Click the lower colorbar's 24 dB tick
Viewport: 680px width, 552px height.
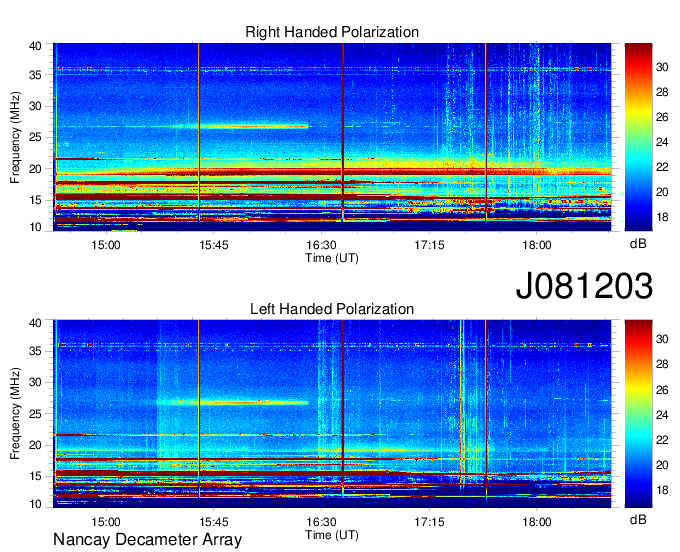click(662, 415)
